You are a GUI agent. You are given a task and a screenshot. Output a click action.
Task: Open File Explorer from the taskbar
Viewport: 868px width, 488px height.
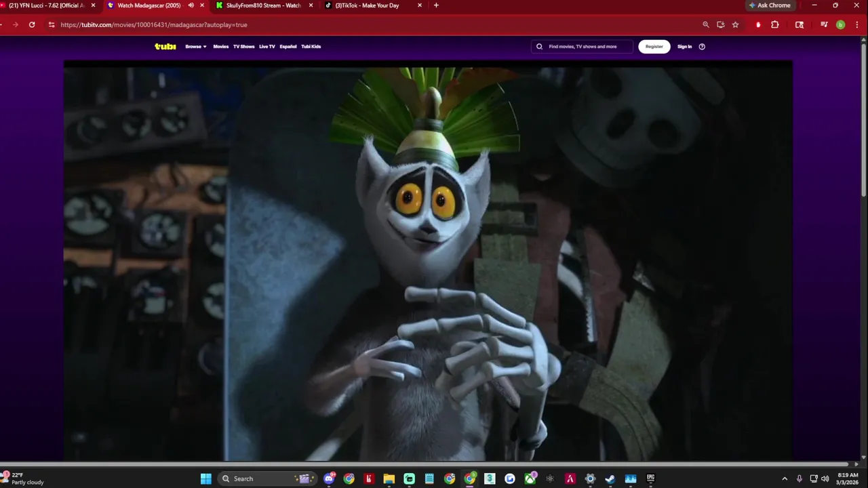[x=389, y=479]
